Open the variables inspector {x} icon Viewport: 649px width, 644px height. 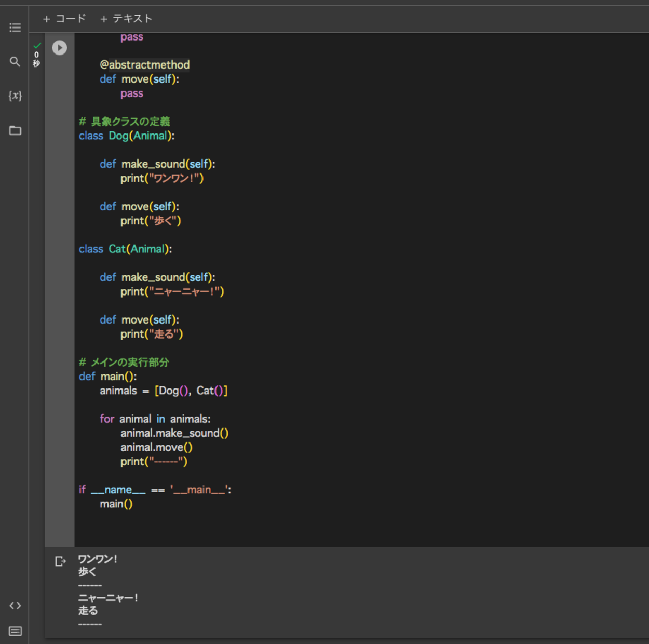pos(15,96)
